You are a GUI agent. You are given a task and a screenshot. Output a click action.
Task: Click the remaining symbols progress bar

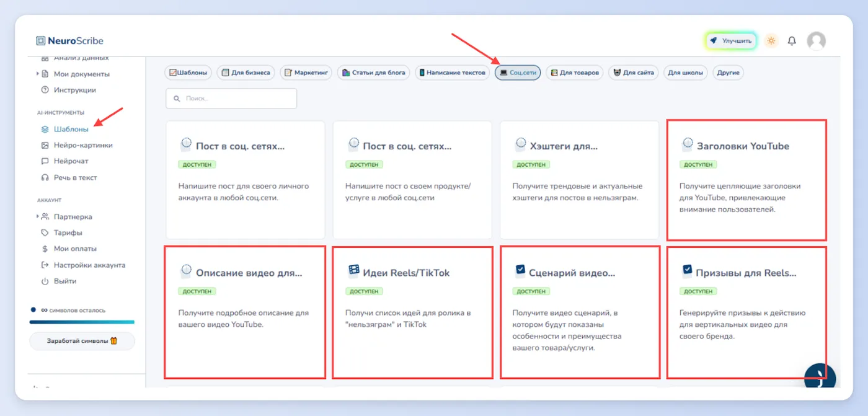tap(82, 322)
